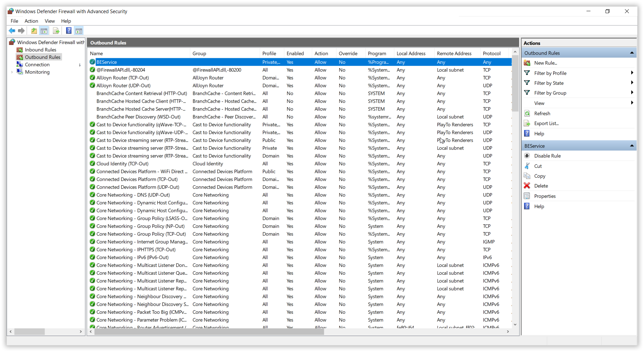Screen dimensions: 644x352
Task: Click the Copy icon in Actions pane
Action: point(527,176)
